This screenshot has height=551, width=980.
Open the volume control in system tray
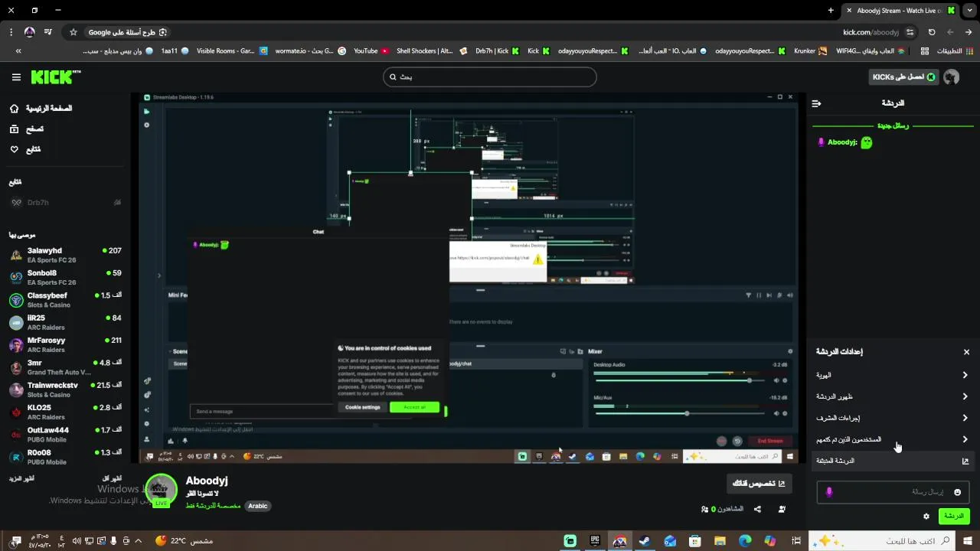click(x=77, y=541)
